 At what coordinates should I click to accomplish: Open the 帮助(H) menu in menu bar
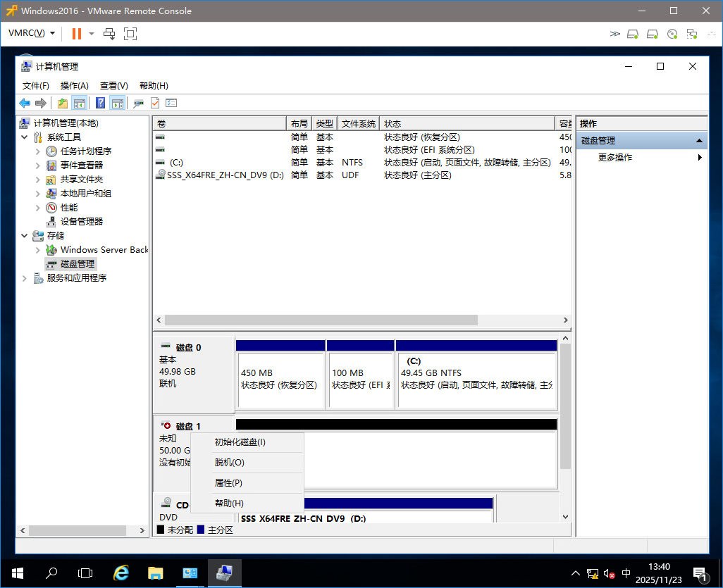(154, 86)
